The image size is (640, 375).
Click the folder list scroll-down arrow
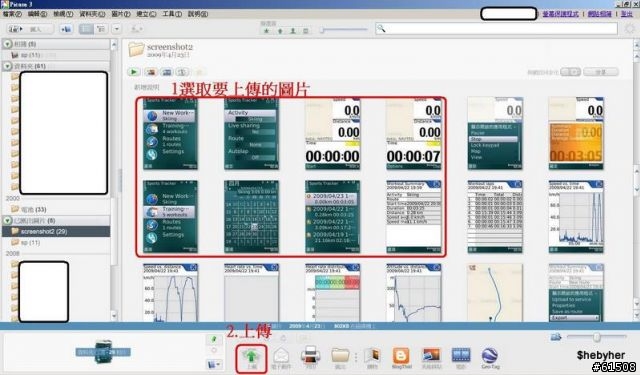click(114, 315)
